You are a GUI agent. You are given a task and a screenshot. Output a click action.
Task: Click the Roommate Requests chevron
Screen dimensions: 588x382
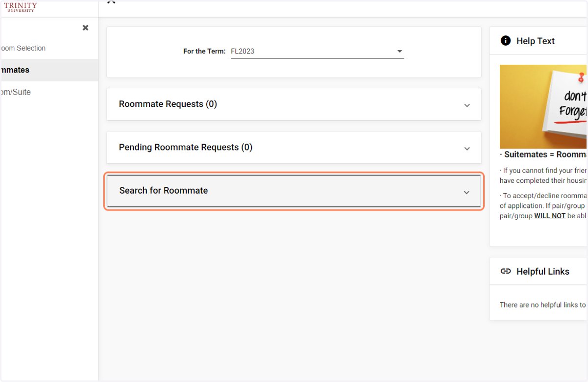click(x=467, y=105)
